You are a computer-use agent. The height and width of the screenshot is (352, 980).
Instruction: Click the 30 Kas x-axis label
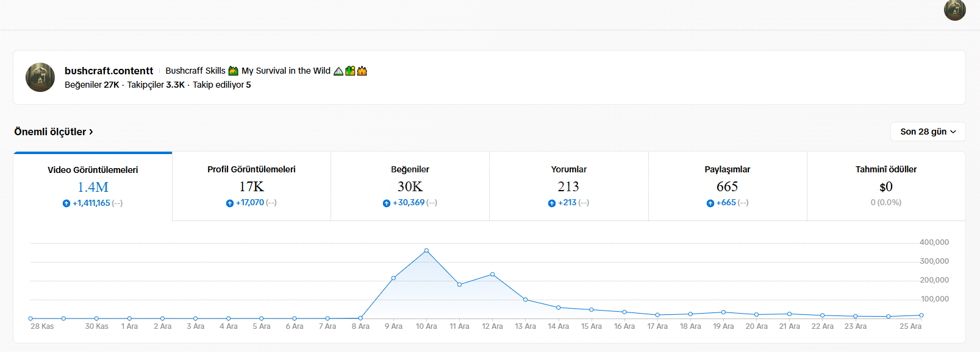click(x=96, y=326)
